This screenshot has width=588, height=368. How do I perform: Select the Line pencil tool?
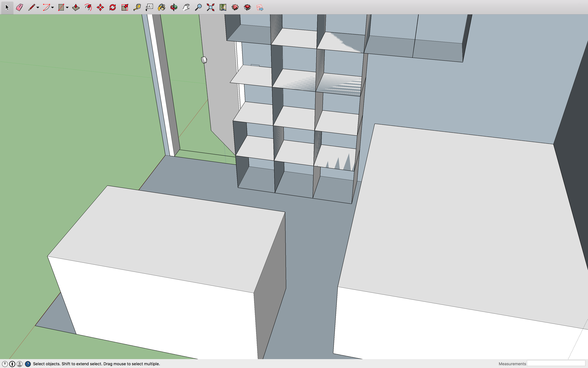[x=31, y=8]
